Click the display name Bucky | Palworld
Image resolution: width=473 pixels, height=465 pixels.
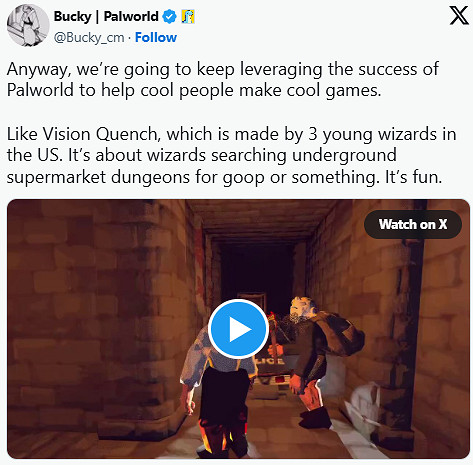(106, 16)
